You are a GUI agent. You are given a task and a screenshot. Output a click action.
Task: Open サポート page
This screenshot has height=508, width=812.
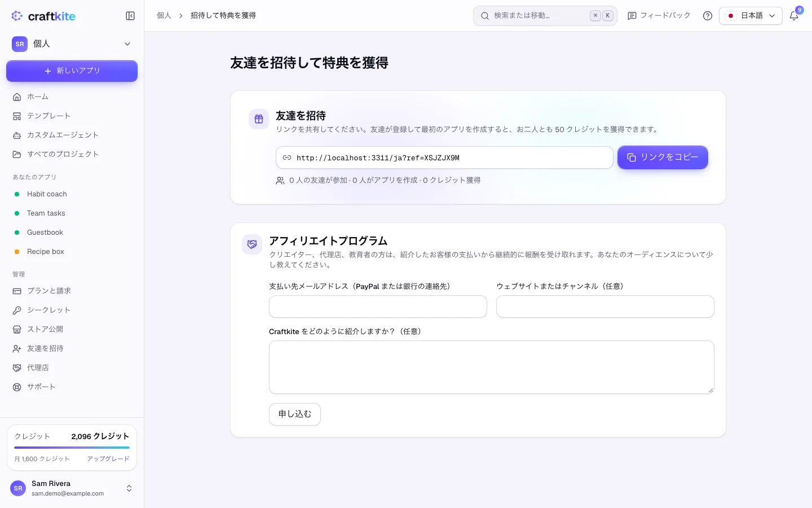pos(72,387)
